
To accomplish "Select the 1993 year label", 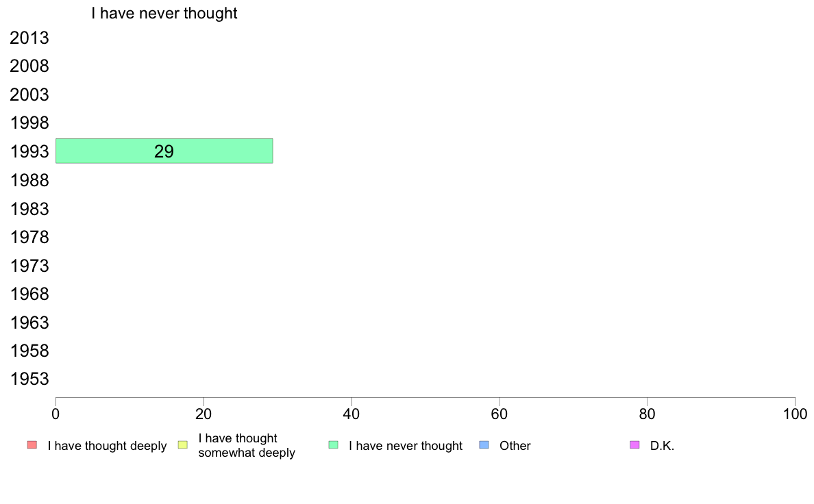I will click(29, 151).
